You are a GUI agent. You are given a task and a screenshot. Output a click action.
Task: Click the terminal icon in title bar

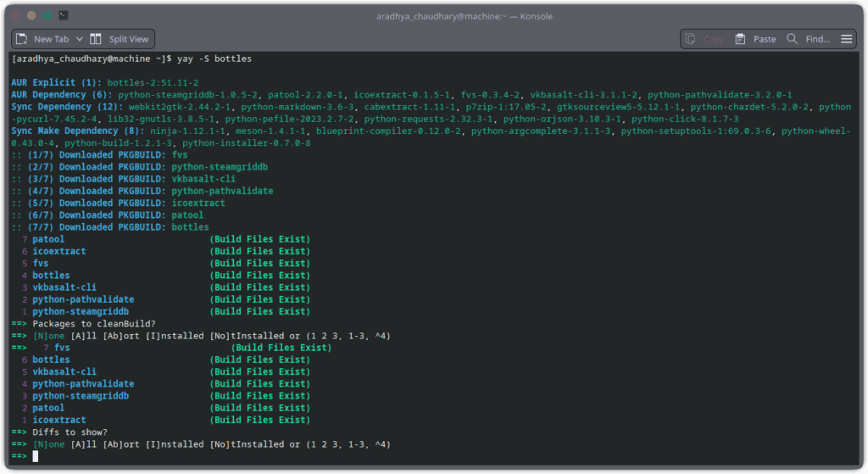pyautogui.click(x=64, y=15)
